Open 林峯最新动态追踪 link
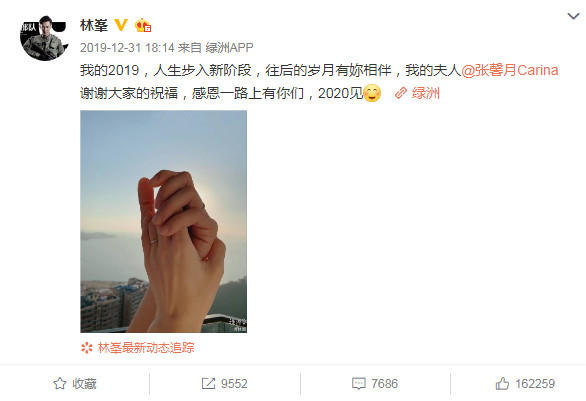Image resolution: width=586 pixels, height=401 pixels. (146, 348)
